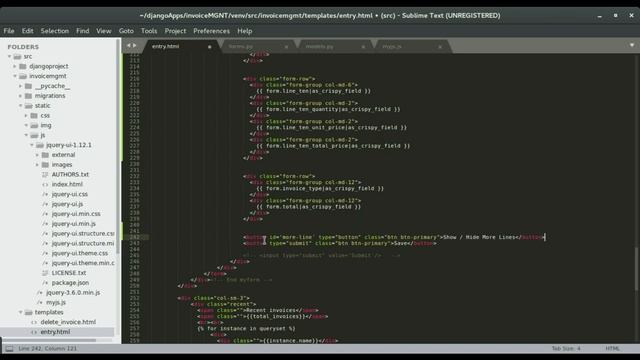Collapse the js folder arrow
This screenshot has width=640, height=360.
(x=26, y=135)
